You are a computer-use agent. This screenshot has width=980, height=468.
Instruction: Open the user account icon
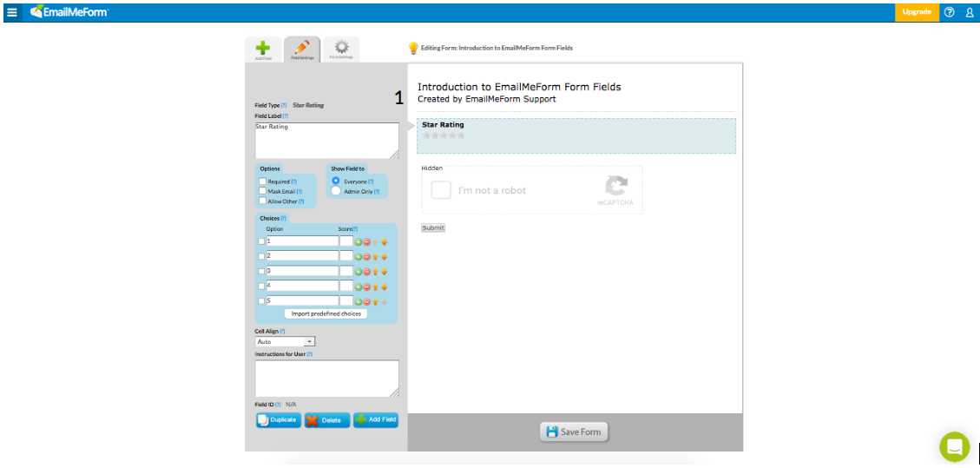(970, 12)
